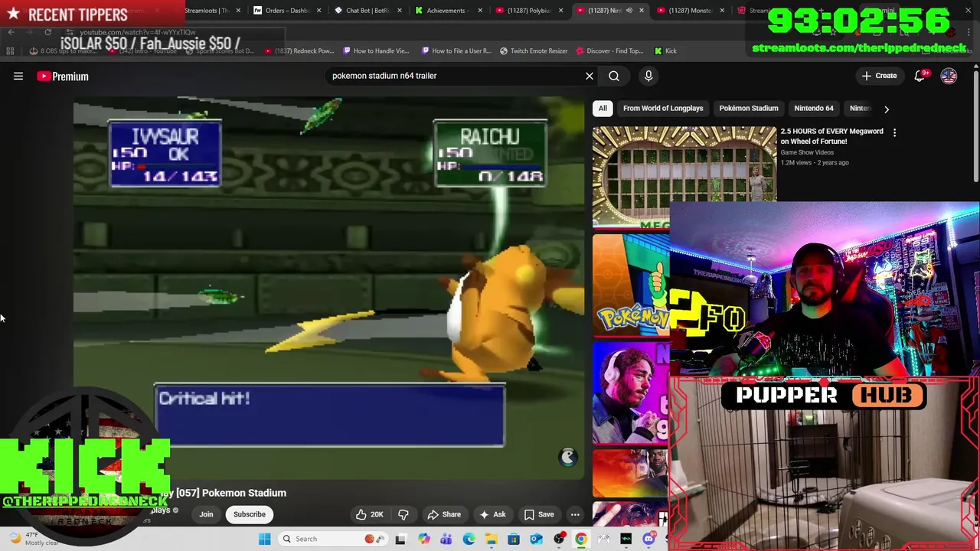Select the Pokémon Stadium filter chip
The image size is (980, 551).
click(x=749, y=109)
